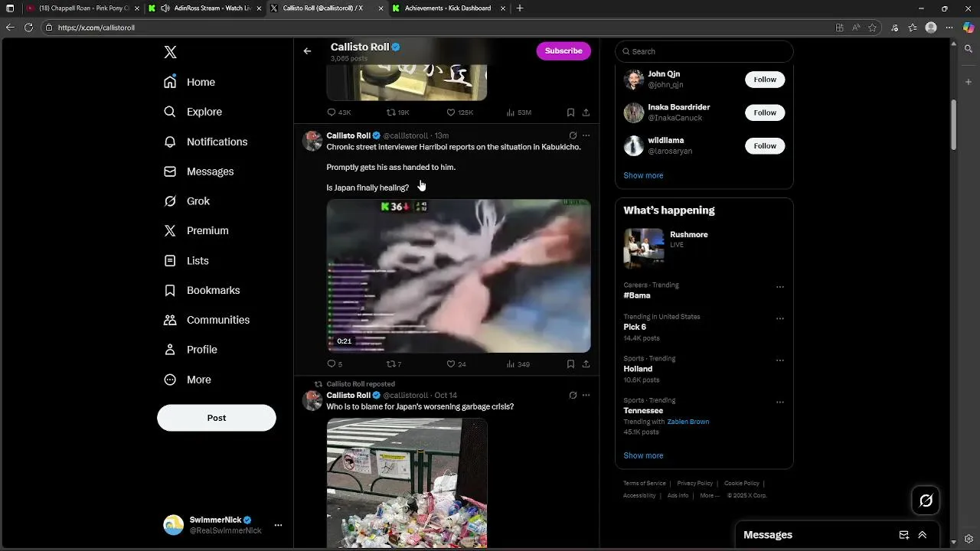Click Show more under follow suggestions
Screen dimensions: 980x551
pos(643,175)
